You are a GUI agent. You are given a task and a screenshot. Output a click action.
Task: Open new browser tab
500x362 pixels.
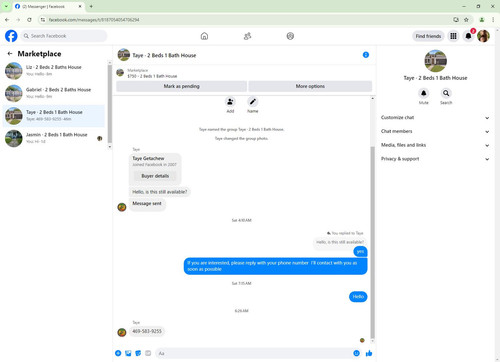pyautogui.click(x=91, y=6)
